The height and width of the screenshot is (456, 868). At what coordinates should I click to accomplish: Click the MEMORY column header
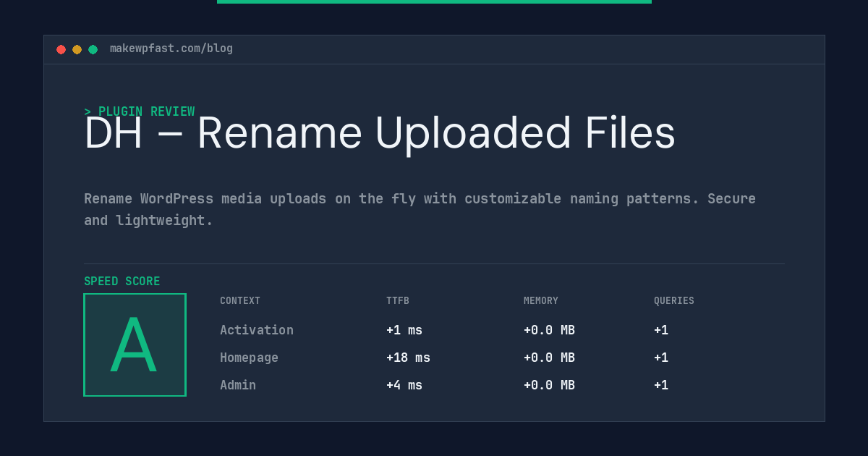pos(541,301)
